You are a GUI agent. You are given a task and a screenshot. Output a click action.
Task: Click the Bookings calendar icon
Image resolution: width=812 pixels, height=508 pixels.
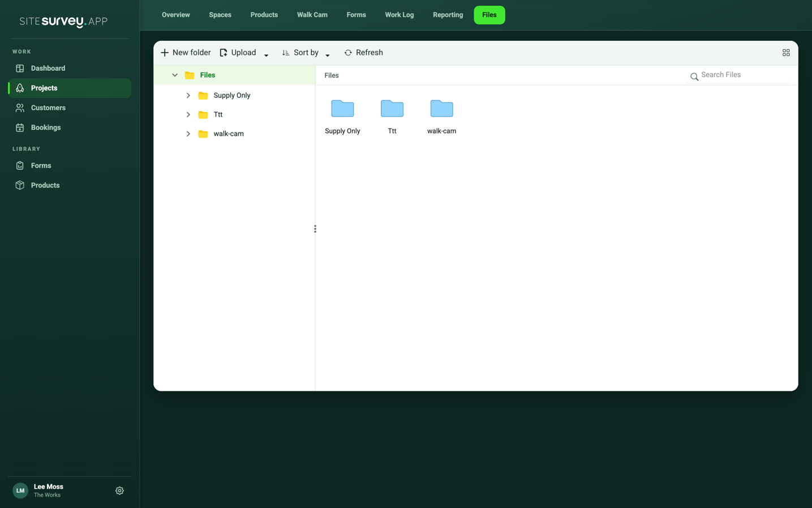[20, 128]
